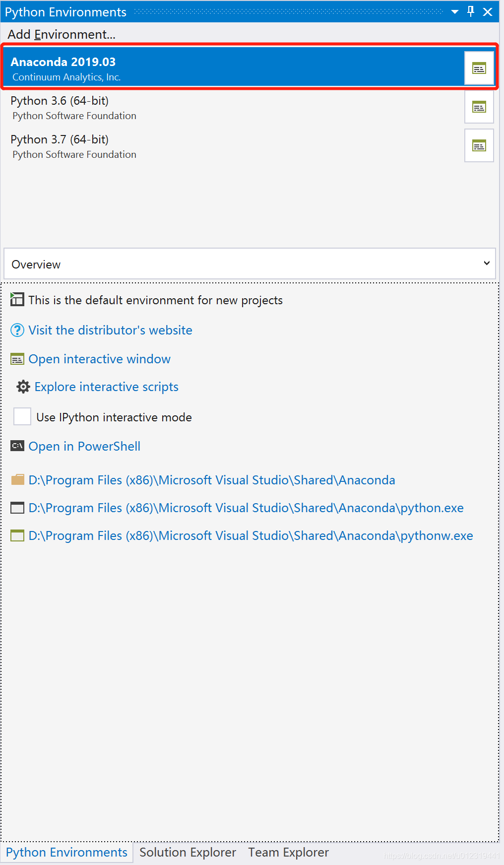Screen dimensions: 504x865
Task: Click the Anaconda folder icon
Action: [x=17, y=479]
